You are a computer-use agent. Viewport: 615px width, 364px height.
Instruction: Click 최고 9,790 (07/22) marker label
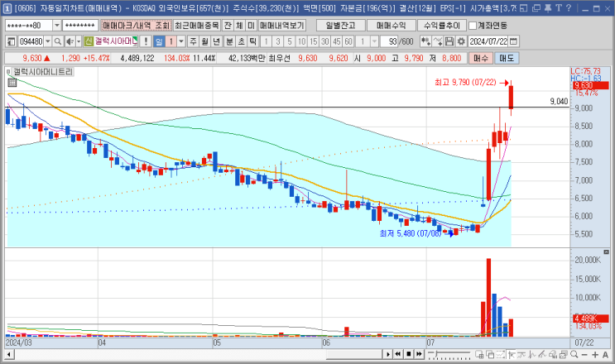coord(465,82)
